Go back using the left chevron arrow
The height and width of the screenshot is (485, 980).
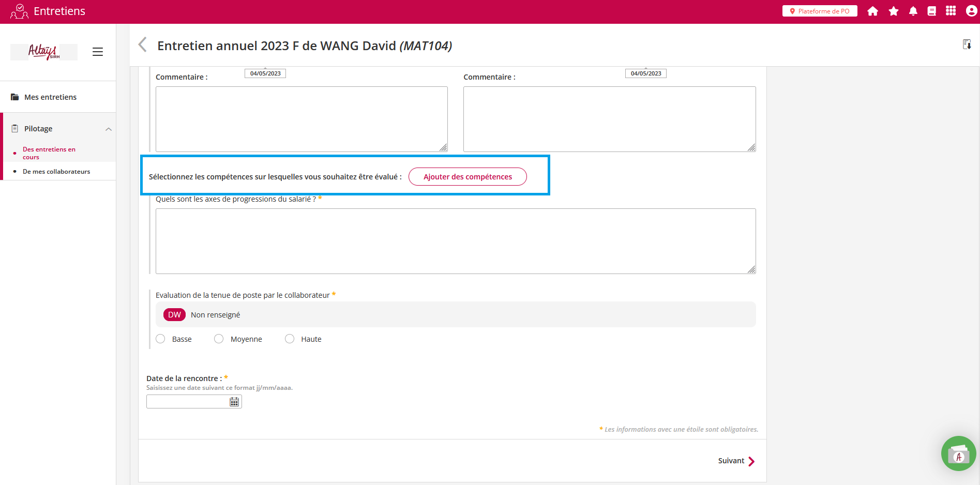[x=143, y=45]
